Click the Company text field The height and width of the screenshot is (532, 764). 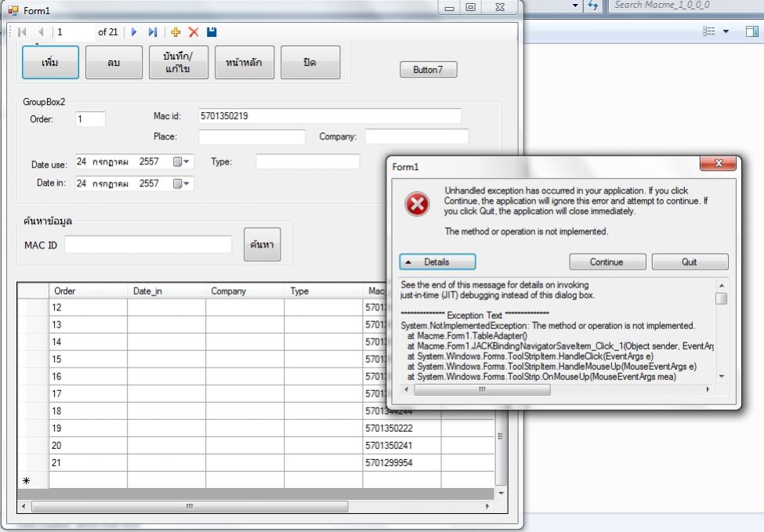click(x=417, y=137)
